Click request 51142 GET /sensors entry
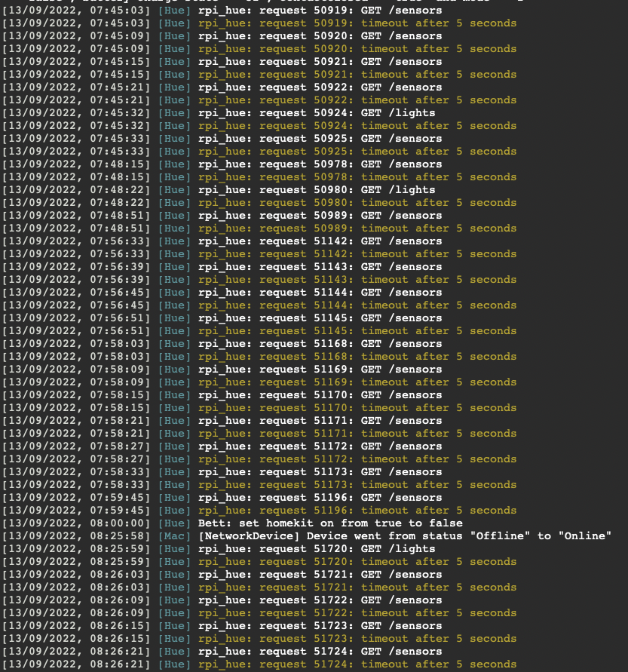 tap(320, 241)
